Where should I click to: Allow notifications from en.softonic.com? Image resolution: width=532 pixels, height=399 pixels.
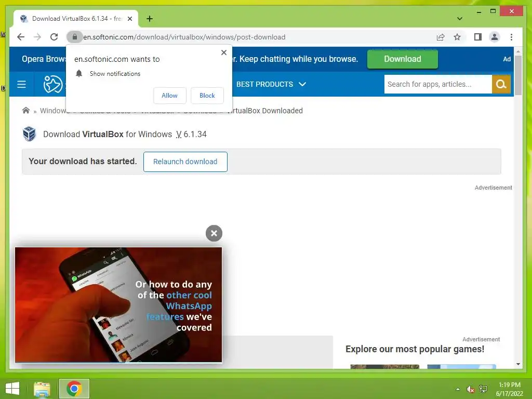[170, 96]
